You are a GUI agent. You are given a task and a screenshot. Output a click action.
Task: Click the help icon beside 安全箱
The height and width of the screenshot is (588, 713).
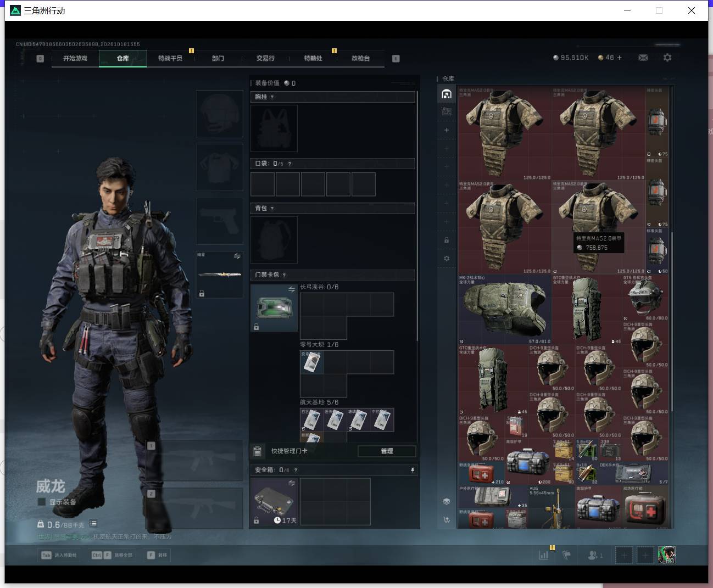[x=296, y=470]
